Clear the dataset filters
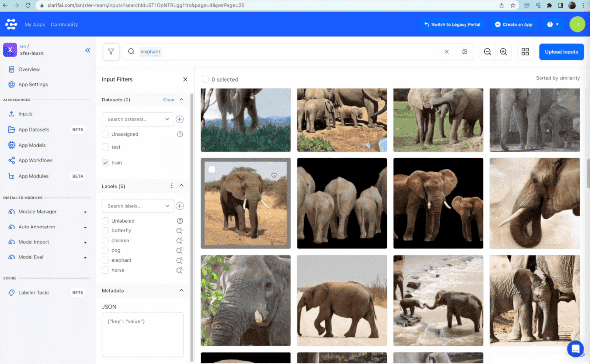The width and height of the screenshot is (590, 364). (x=169, y=100)
